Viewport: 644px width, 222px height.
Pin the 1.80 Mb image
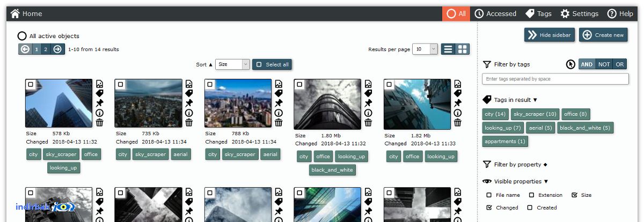click(x=368, y=103)
